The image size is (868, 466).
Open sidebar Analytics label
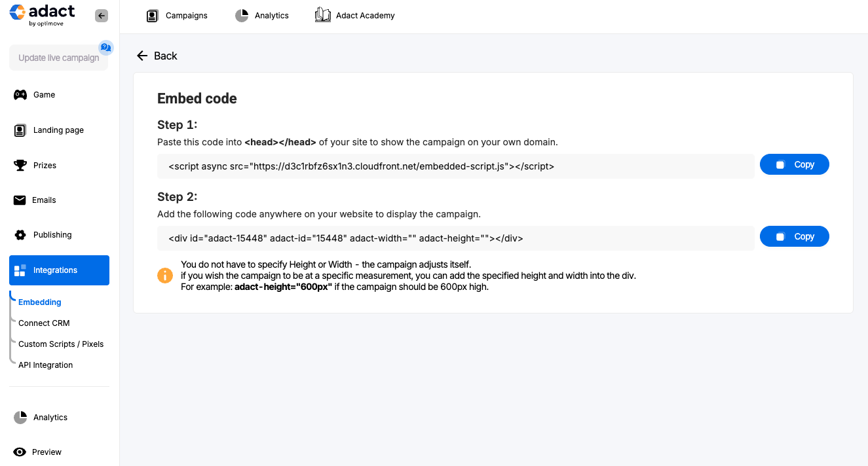click(50, 418)
